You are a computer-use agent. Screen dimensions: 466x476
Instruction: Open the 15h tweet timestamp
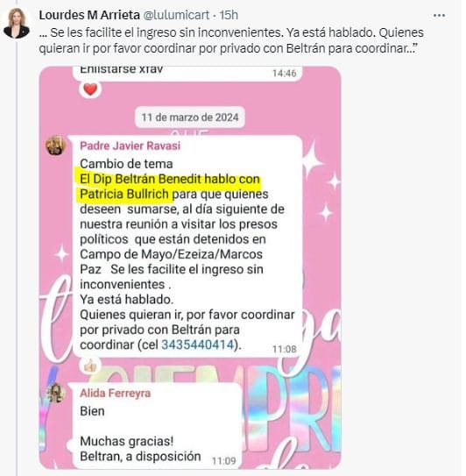229,15
